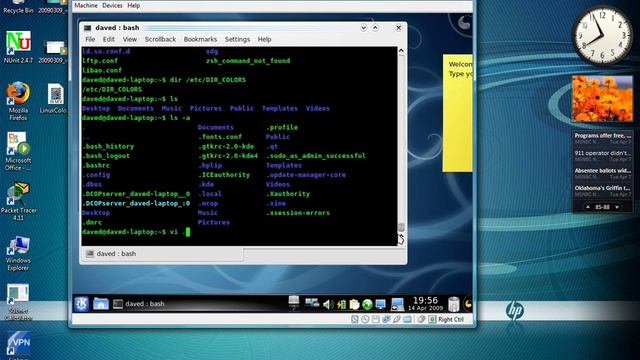Open Konsole's Edit menu
The width and height of the screenshot is (640, 360).
[x=109, y=39]
